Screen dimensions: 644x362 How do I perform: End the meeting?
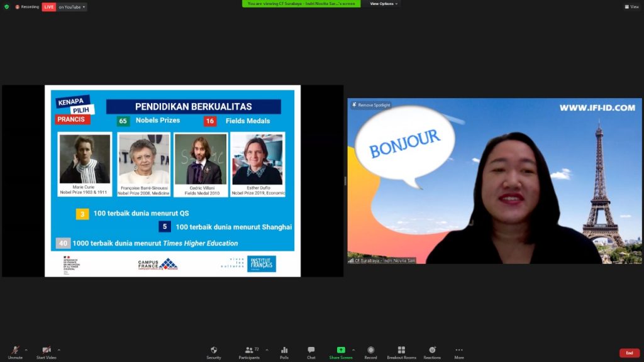coord(630,353)
